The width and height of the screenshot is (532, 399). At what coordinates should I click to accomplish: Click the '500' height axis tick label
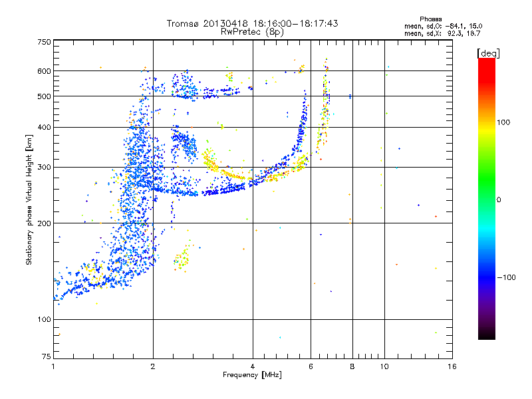coord(44,96)
